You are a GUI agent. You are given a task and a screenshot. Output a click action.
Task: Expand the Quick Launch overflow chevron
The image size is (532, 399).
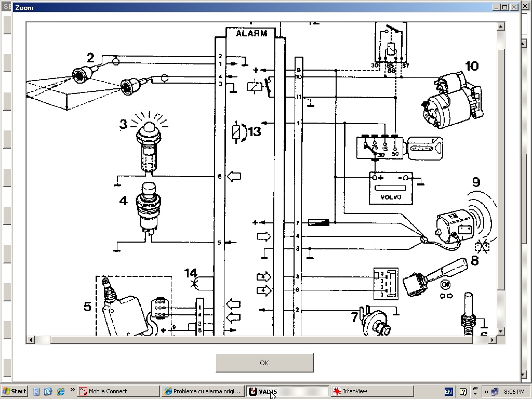[x=73, y=390]
